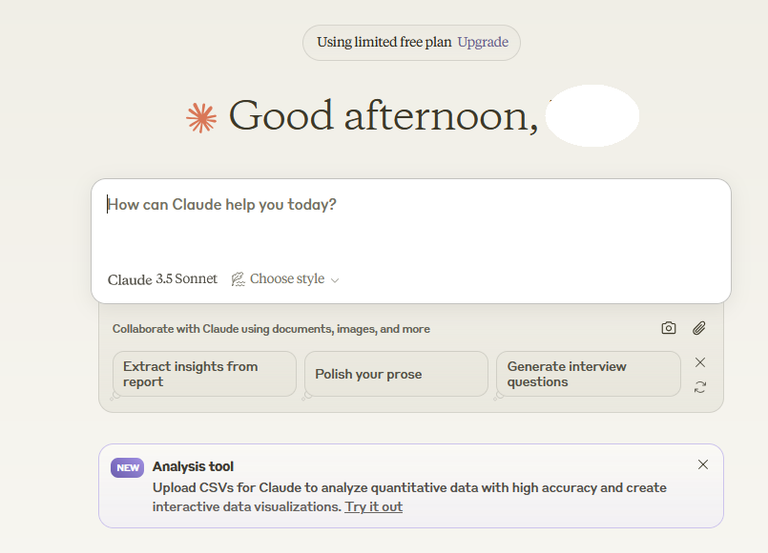
Task: Close the Analysis tool announcement banner
Action: point(703,464)
